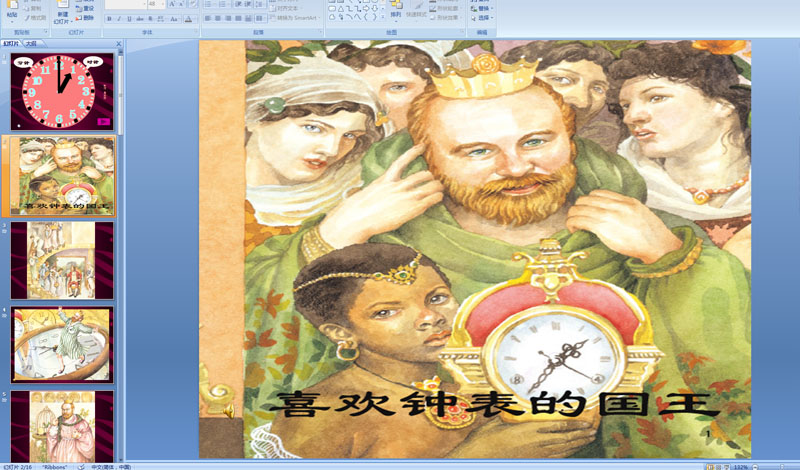The image size is (800, 470).
Task: Click the language 中文(简体,中国) indicator
Action: (111, 467)
